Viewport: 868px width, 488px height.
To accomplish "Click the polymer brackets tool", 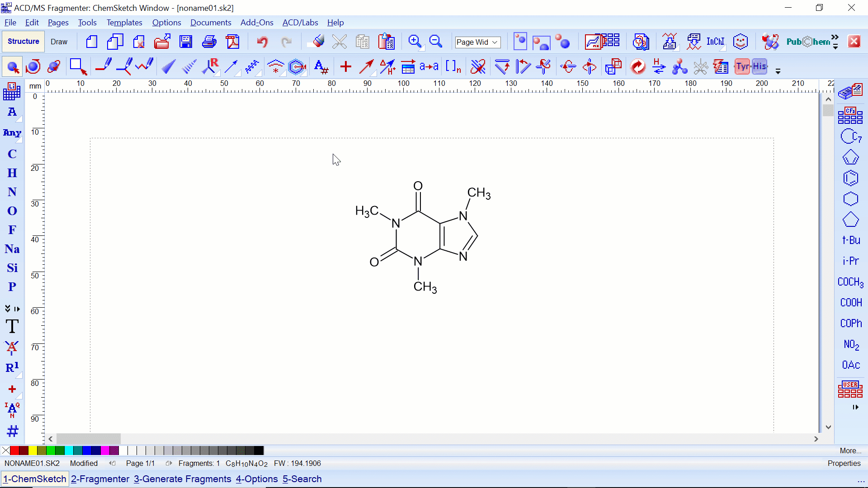I will 453,67.
